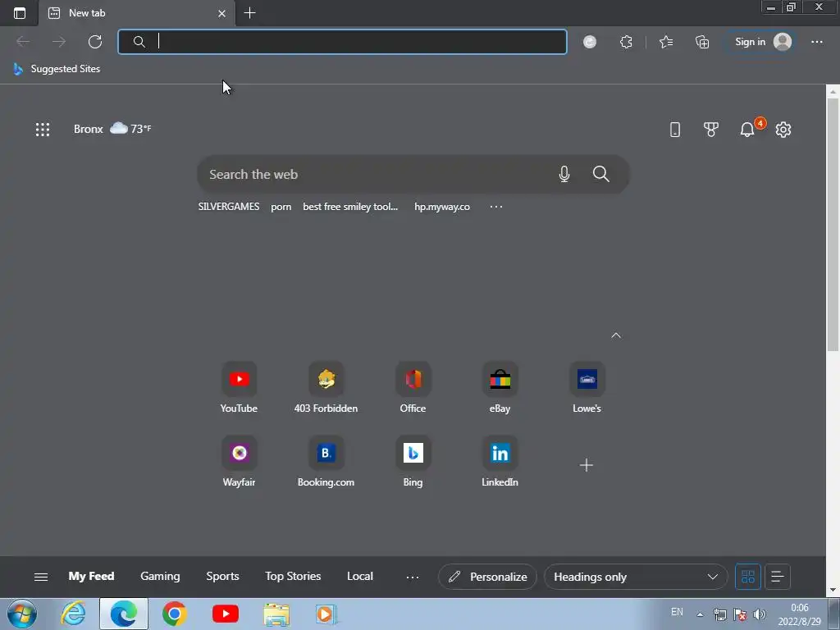Launch Google Chrome from taskbar
Image resolution: width=840 pixels, height=630 pixels.
coord(174,614)
